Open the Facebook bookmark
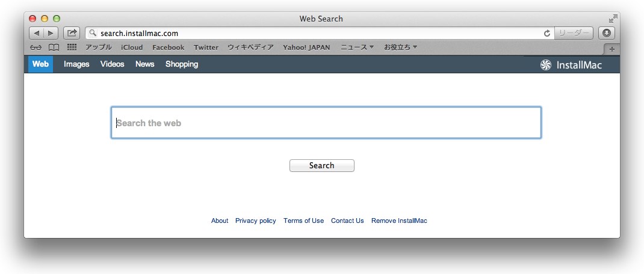 coord(169,47)
